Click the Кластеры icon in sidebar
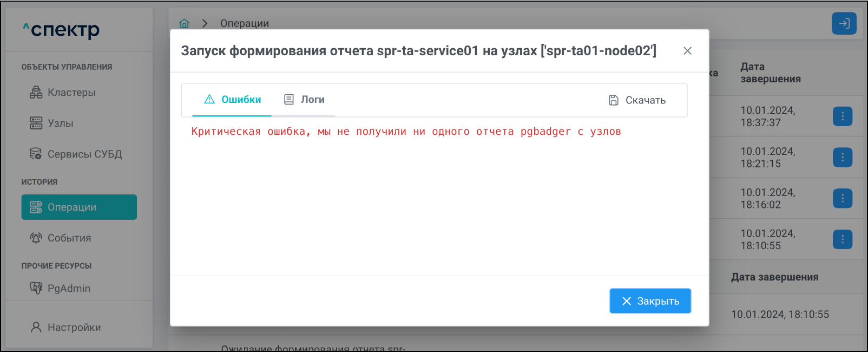868x352 pixels. [36, 93]
